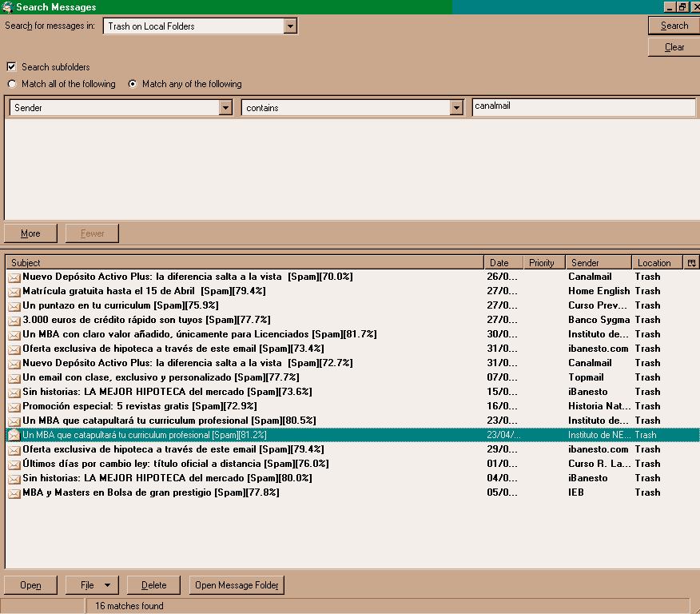Restore down the Search Messages window
700x614 pixels.
pos(682,7)
